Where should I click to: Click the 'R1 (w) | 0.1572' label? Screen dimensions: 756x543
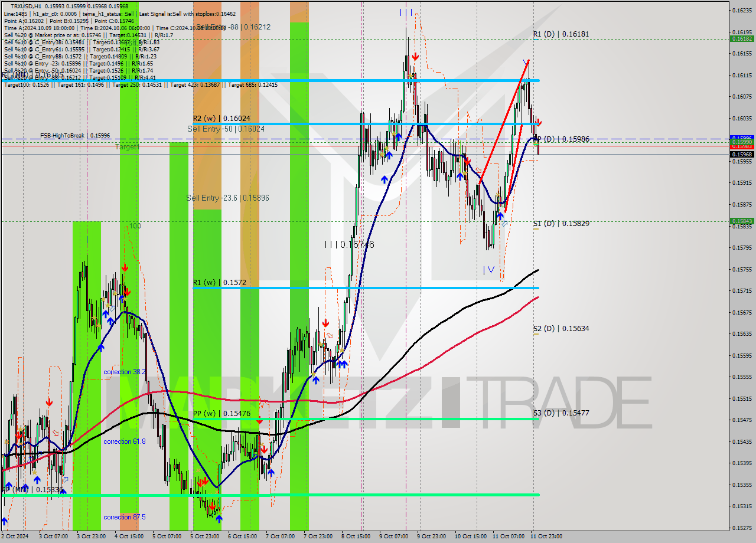tap(219, 283)
